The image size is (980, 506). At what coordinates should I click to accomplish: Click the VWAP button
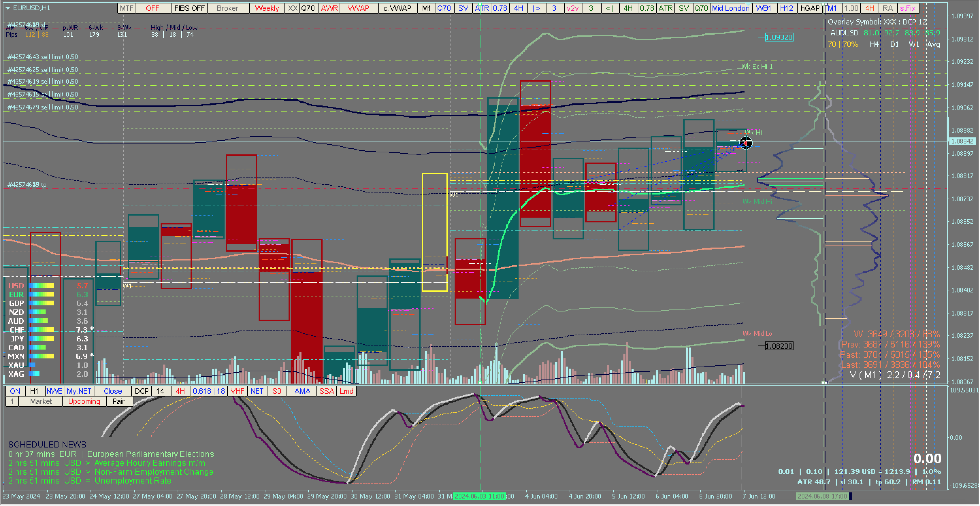point(358,8)
